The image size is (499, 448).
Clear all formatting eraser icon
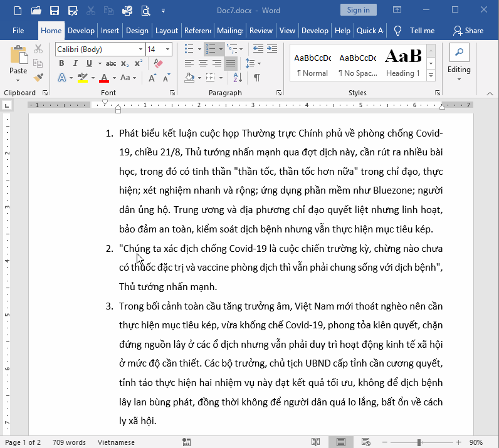point(158,63)
